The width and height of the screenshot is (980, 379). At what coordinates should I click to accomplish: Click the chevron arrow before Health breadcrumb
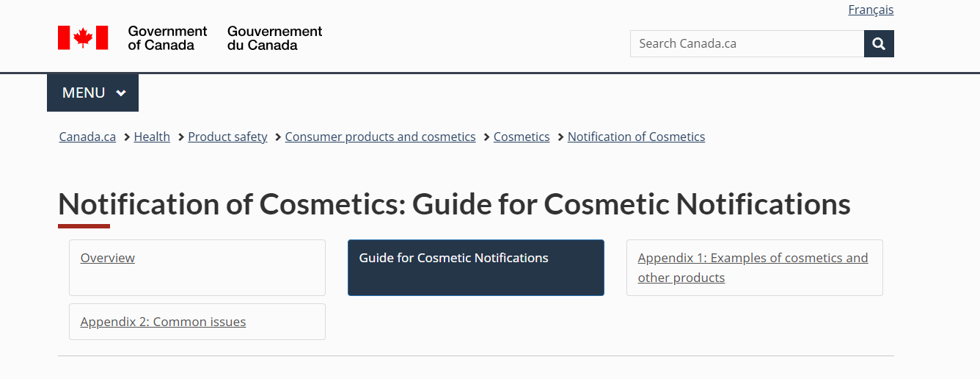click(127, 137)
